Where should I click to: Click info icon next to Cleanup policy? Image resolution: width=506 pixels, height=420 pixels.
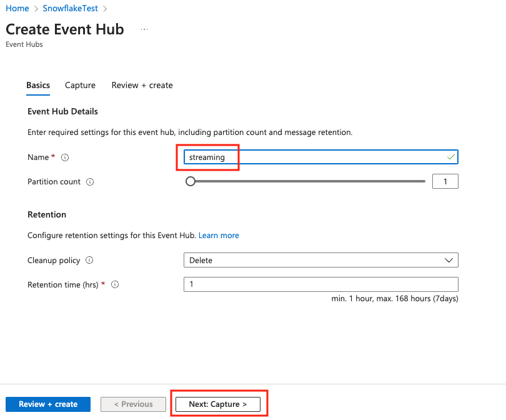(x=89, y=260)
